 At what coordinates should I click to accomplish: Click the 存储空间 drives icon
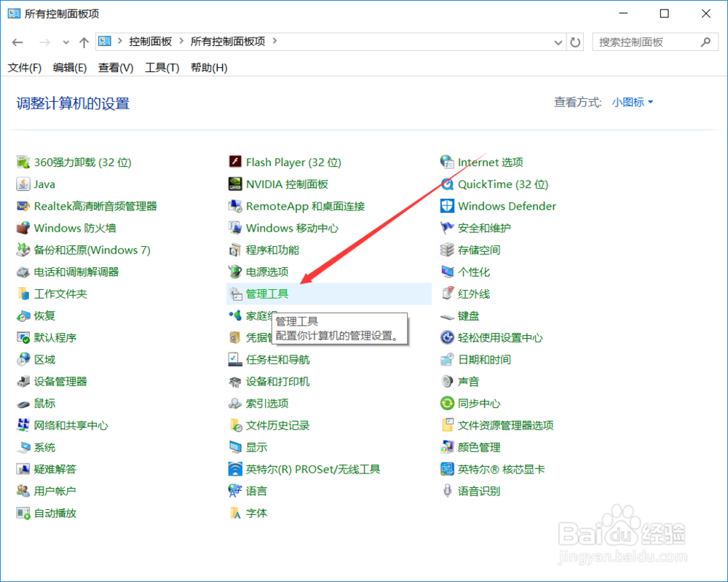pyautogui.click(x=447, y=250)
